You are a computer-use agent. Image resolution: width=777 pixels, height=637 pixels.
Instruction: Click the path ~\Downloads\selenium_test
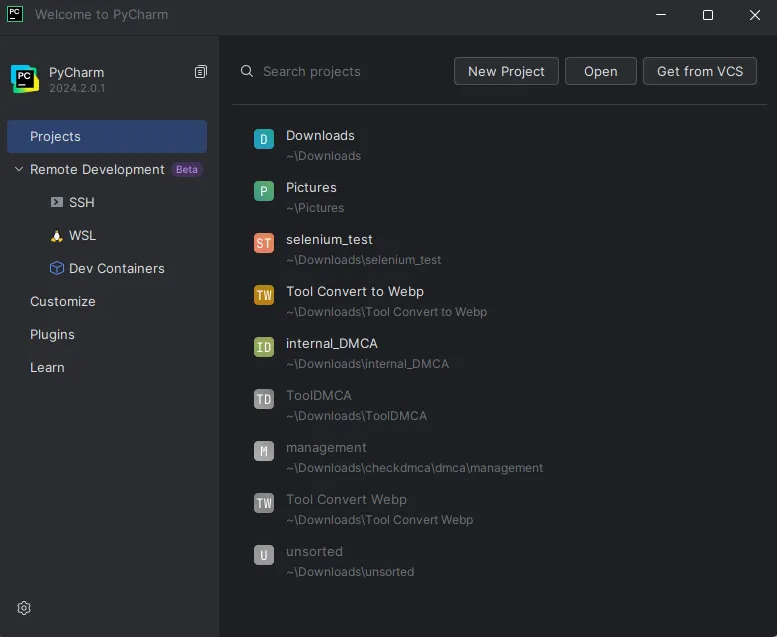(x=363, y=260)
